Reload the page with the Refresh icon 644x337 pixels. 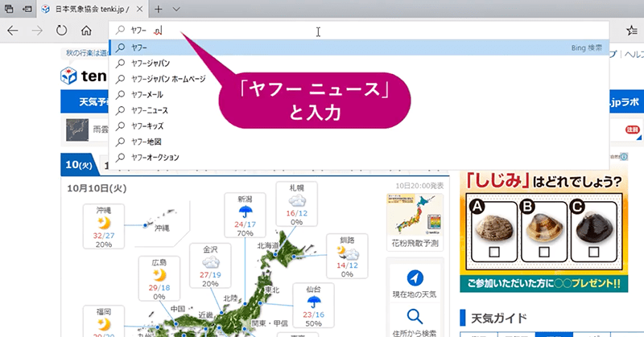point(62,31)
